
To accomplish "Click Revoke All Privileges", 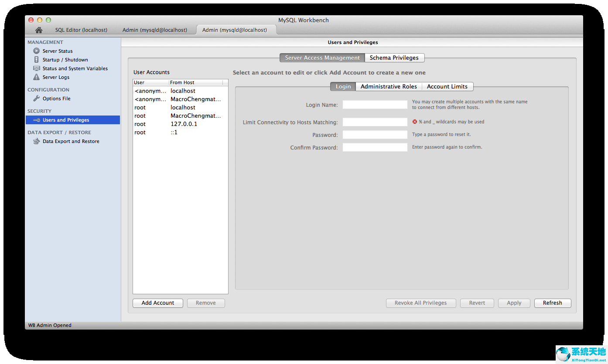I will coord(420,303).
